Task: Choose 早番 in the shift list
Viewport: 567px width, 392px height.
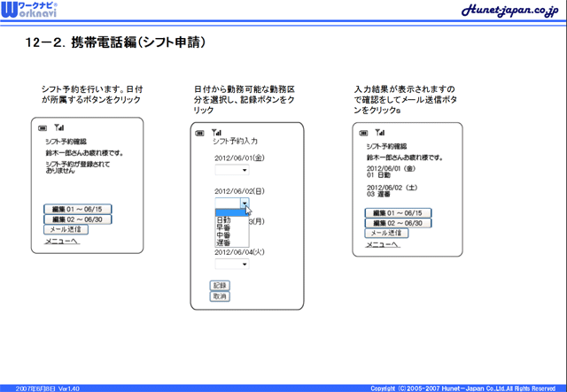Action: (223, 227)
